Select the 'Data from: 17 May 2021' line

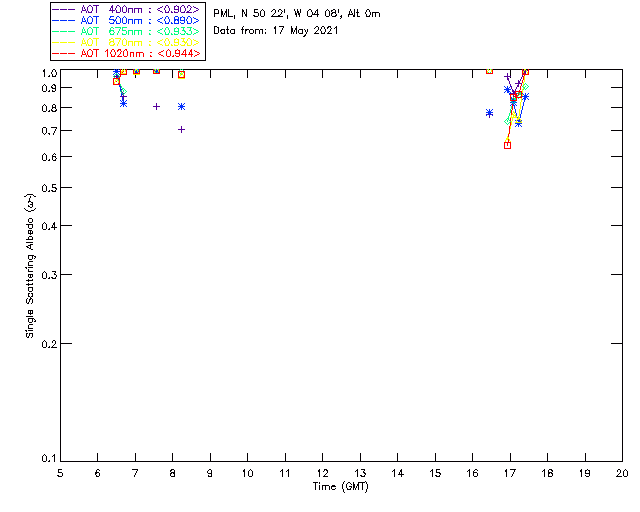point(276,31)
